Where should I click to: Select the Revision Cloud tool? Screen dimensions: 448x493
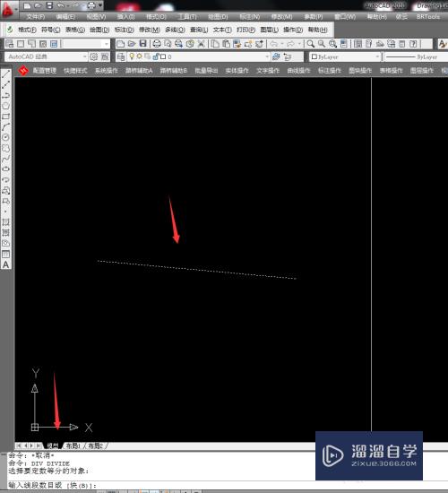pos(6,149)
